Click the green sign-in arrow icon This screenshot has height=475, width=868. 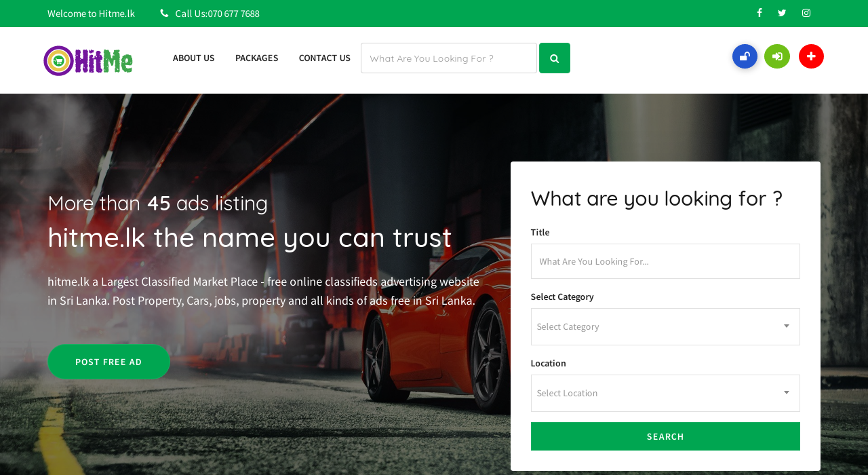(x=777, y=56)
